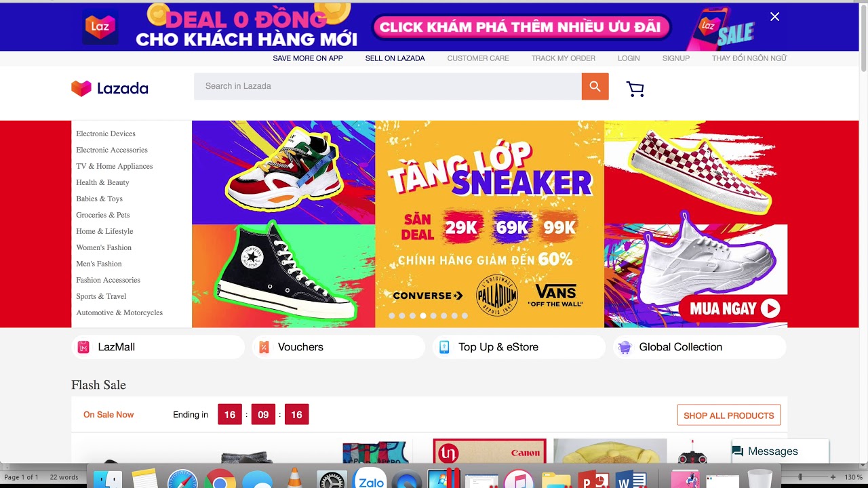
Task: Click the Search in Lazada field
Action: pos(388,86)
